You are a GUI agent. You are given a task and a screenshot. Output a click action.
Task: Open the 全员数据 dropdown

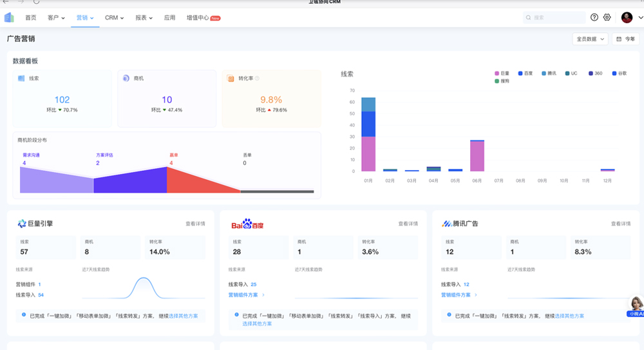[590, 39]
